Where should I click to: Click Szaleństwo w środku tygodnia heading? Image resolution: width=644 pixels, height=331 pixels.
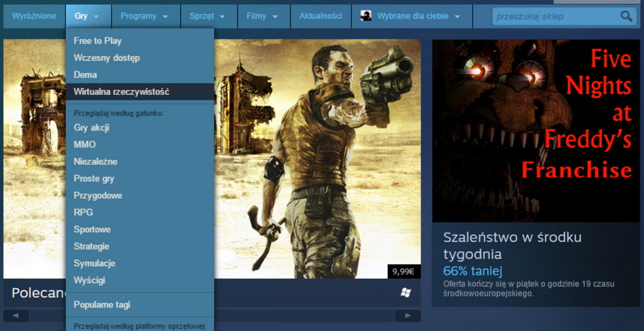click(512, 246)
